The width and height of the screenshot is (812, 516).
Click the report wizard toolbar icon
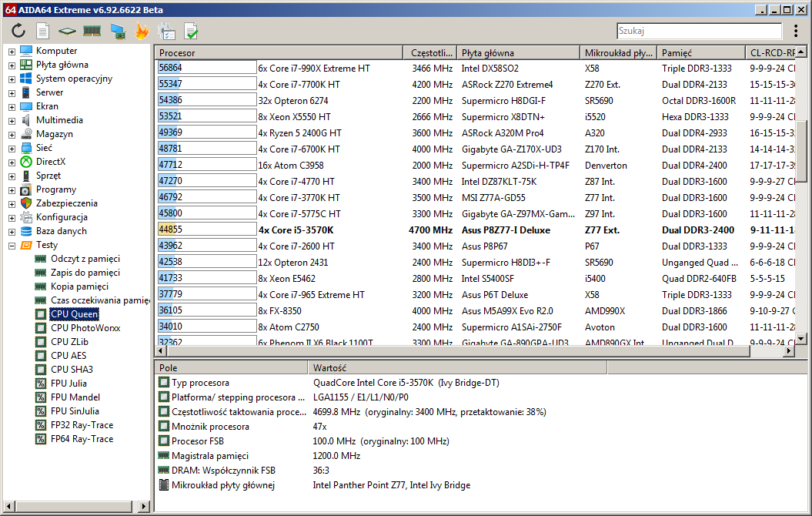(x=167, y=31)
